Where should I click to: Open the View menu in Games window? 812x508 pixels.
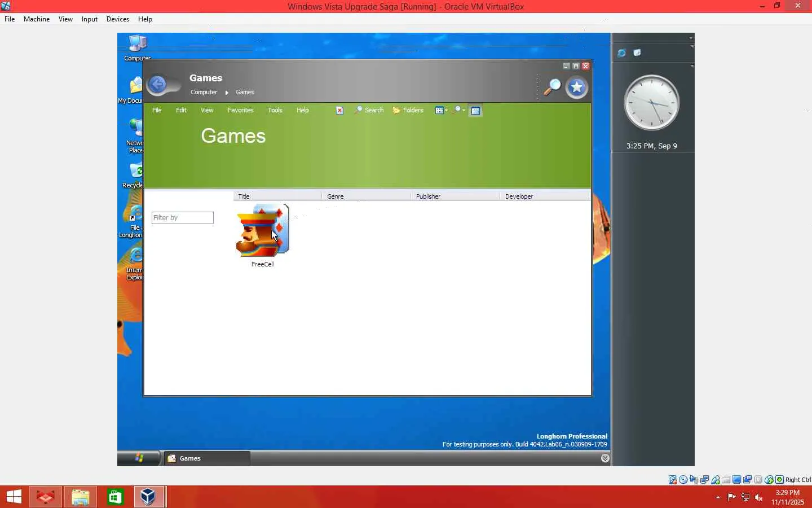pos(207,111)
